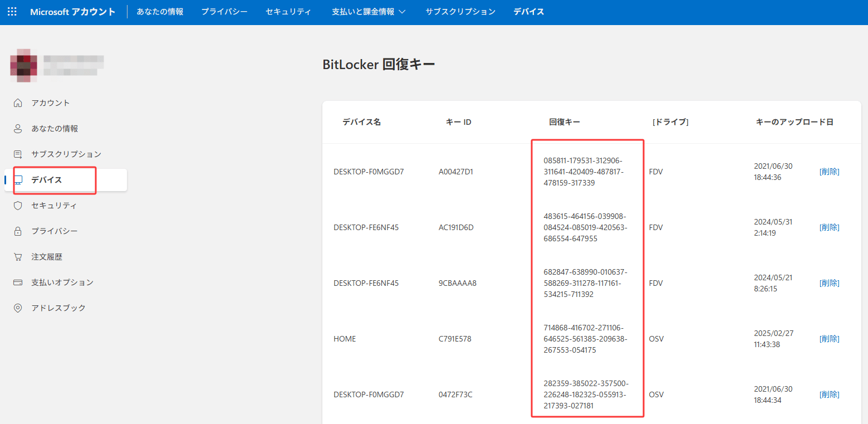Delete the DESKTOP-FE6NF45 key uploaded 2024/05/31
The width and height of the screenshot is (868, 424).
click(x=830, y=227)
